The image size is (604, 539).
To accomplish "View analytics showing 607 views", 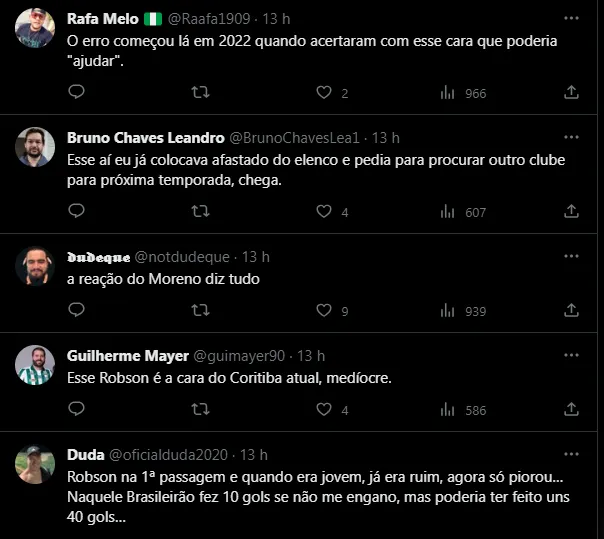I will pyautogui.click(x=463, y=212).
